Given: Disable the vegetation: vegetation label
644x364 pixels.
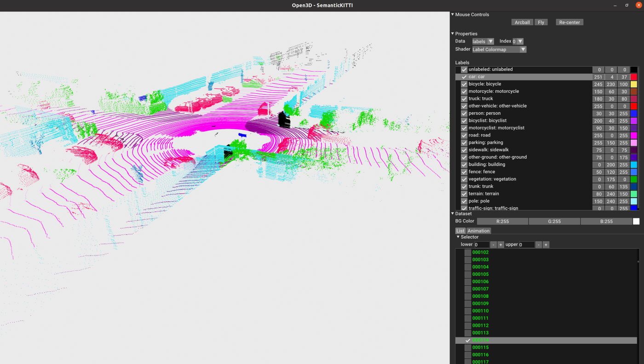Looking at the screenshot, I should 464,179.
